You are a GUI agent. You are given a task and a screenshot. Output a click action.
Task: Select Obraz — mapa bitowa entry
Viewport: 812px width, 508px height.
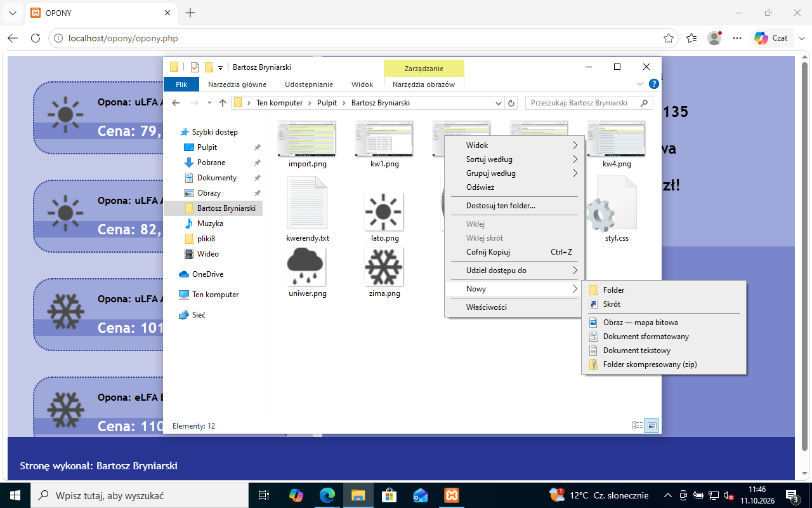click(664, 323)
